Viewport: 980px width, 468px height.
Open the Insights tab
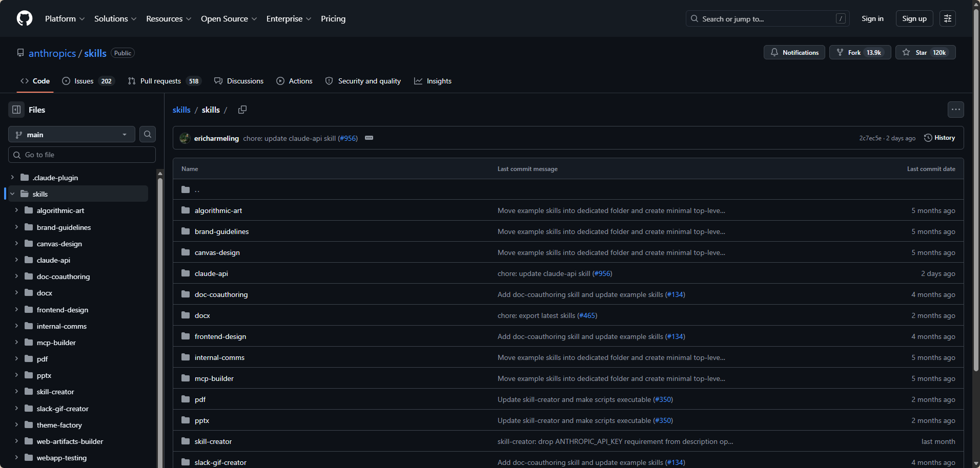[433, 81]
